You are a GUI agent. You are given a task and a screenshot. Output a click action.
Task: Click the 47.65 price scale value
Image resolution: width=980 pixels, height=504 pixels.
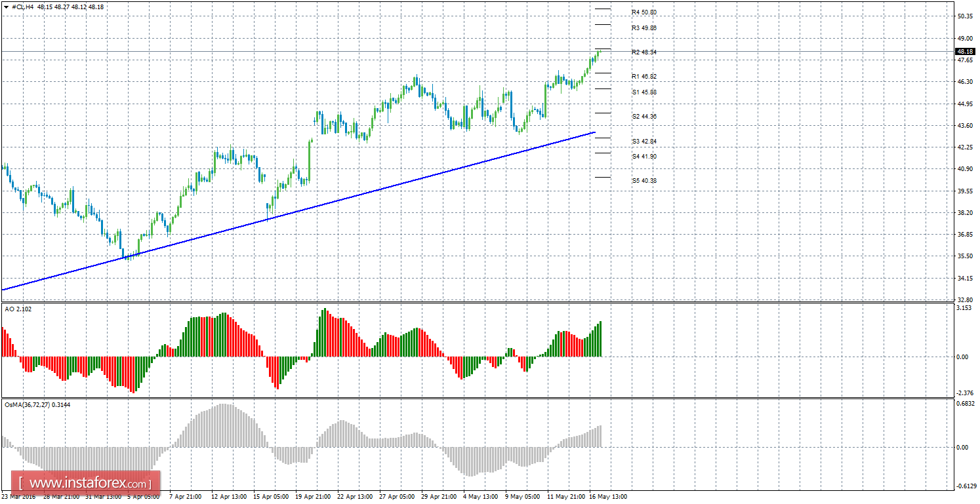[964, 60]
